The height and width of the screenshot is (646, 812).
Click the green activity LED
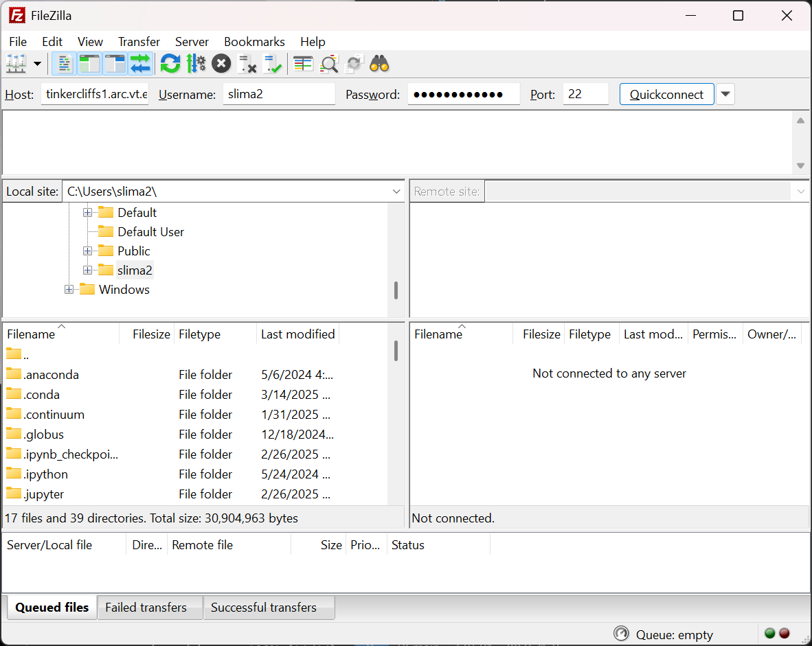click(x=769, y=633)
